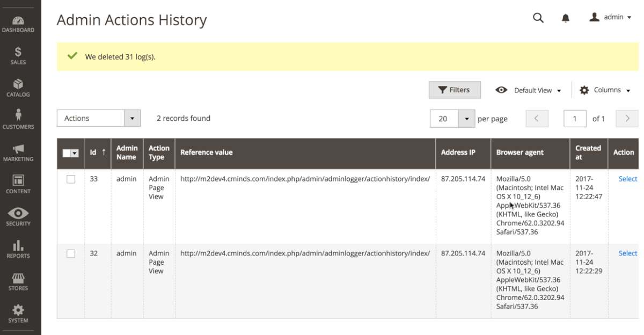Toggle the select-all header checkbox

click(x=68, y=153)
